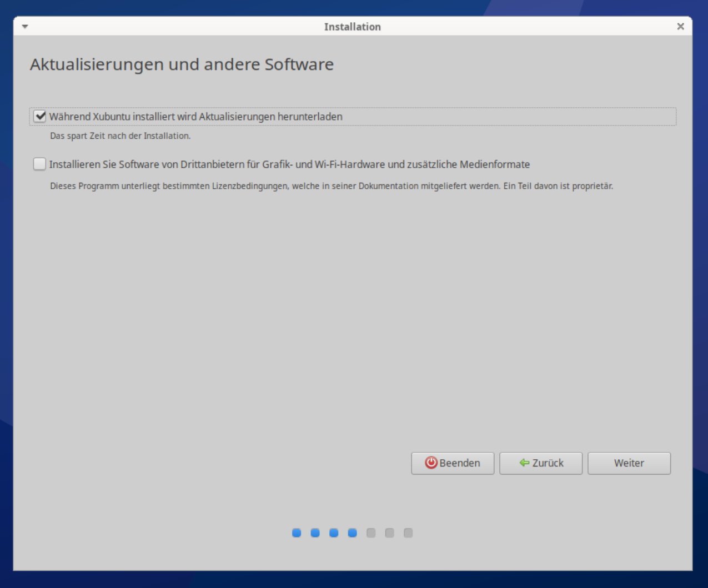Screen dimensions: 708x588
Task: Click the fourth blue progress dot
Action: pos(352,533)
